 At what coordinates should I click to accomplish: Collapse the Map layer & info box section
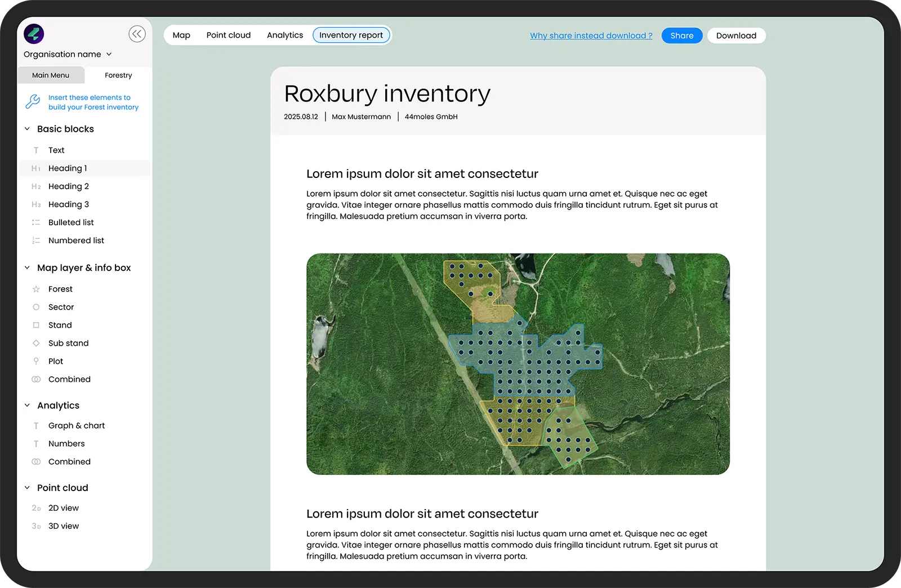coord(27,268)
